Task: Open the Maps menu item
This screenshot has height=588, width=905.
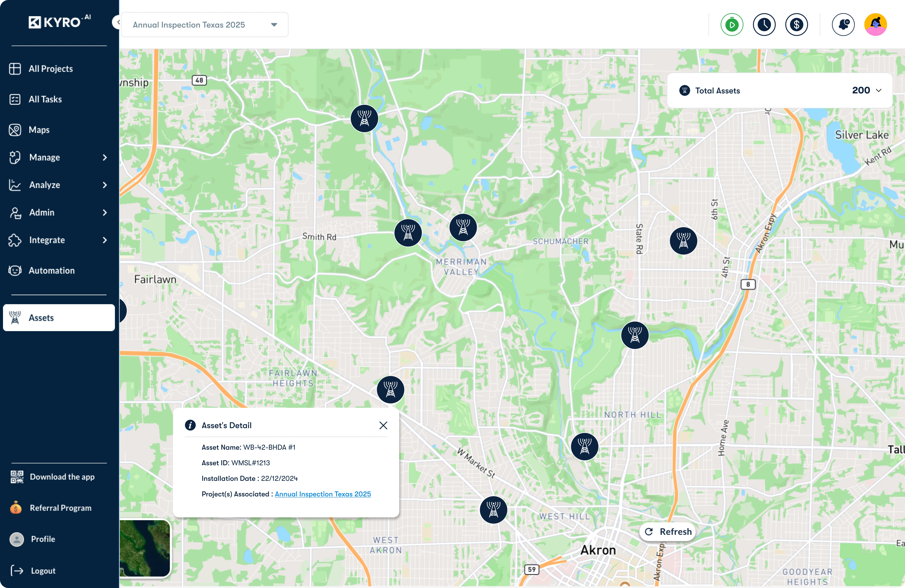Action: point(39,130)
